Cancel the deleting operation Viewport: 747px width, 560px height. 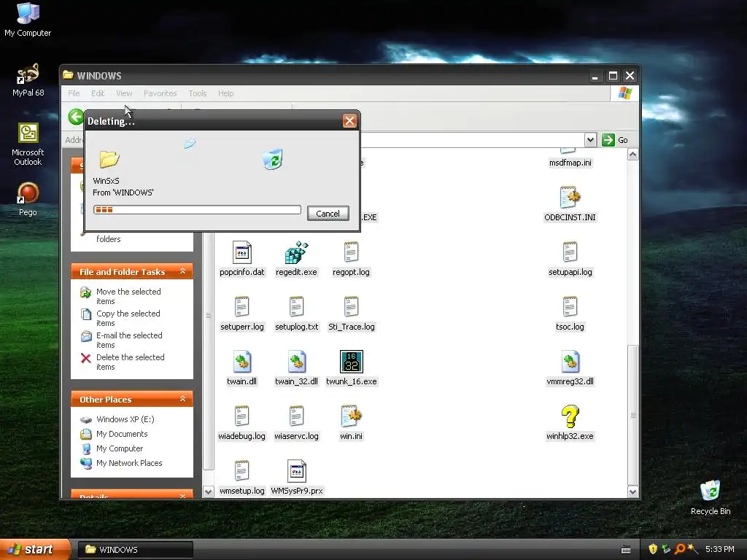(328, 214)
